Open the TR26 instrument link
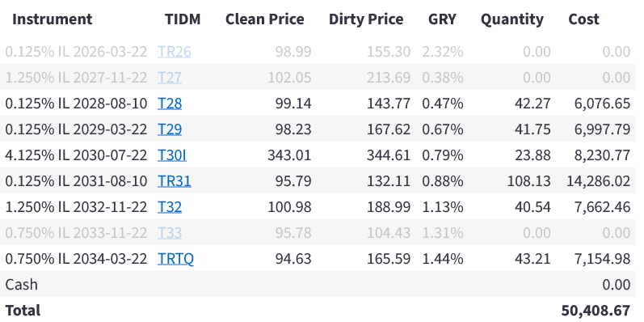644x322 pixels. [175, 52]
